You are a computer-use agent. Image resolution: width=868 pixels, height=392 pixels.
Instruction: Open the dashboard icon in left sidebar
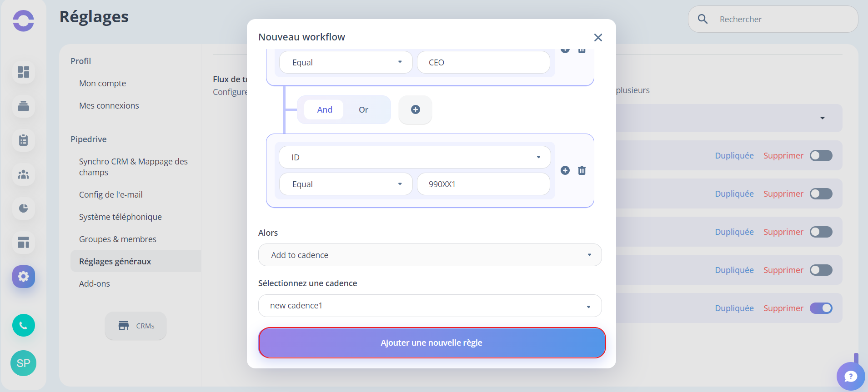pos(23,72)
